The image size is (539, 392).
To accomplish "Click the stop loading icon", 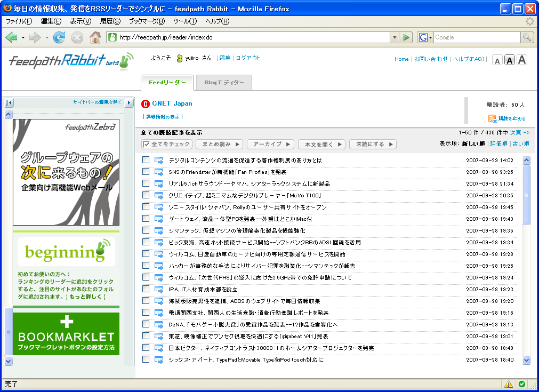I will pyautogui.click(x=77, y=37).
